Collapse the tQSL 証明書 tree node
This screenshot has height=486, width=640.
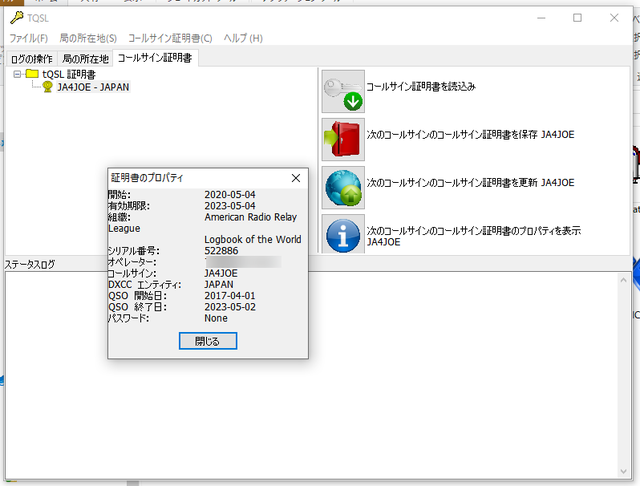[x=17, y=74]
